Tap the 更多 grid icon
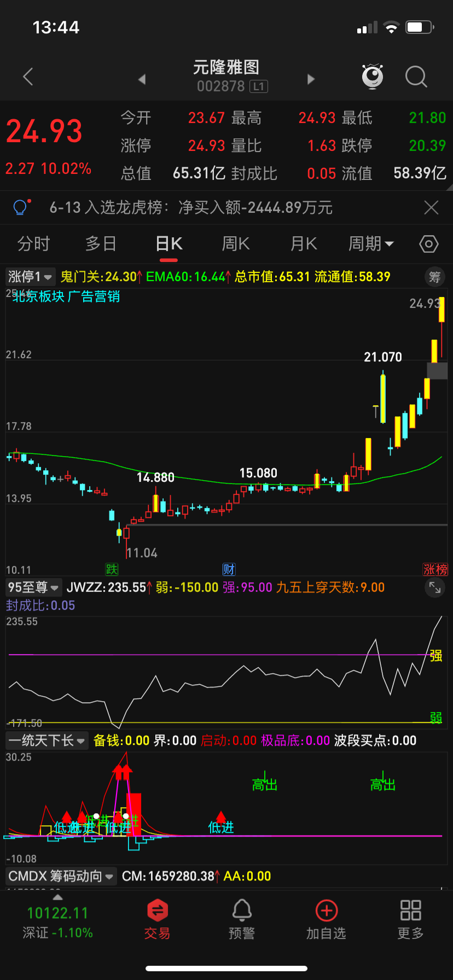 [x=410, y=920]
